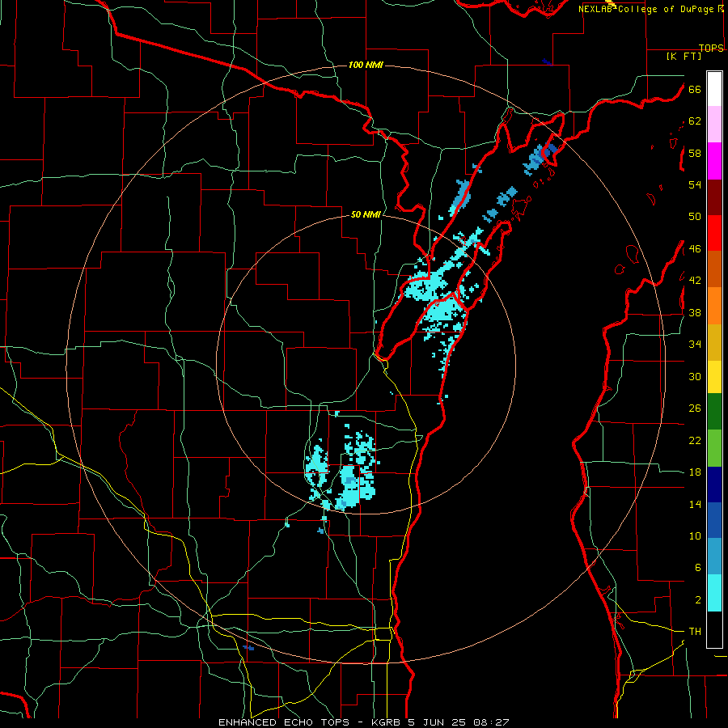Screen dimensions: 728x728
Task: Click the dark green swatch at 26
Action: point(714,412)
